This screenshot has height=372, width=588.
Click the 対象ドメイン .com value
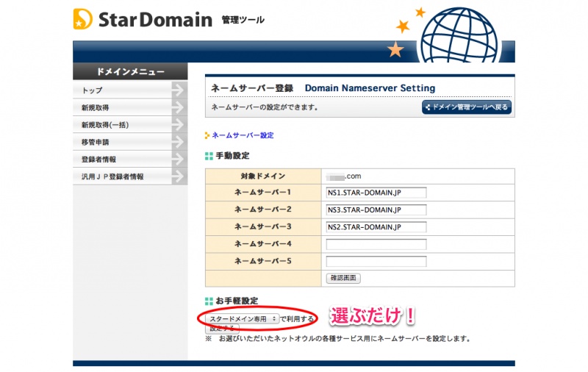[343, 176]
